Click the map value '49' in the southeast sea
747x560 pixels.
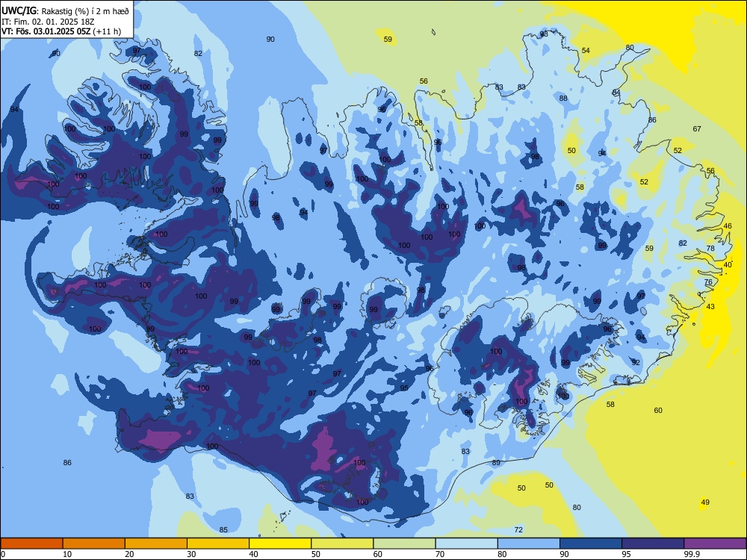point(705,502)
